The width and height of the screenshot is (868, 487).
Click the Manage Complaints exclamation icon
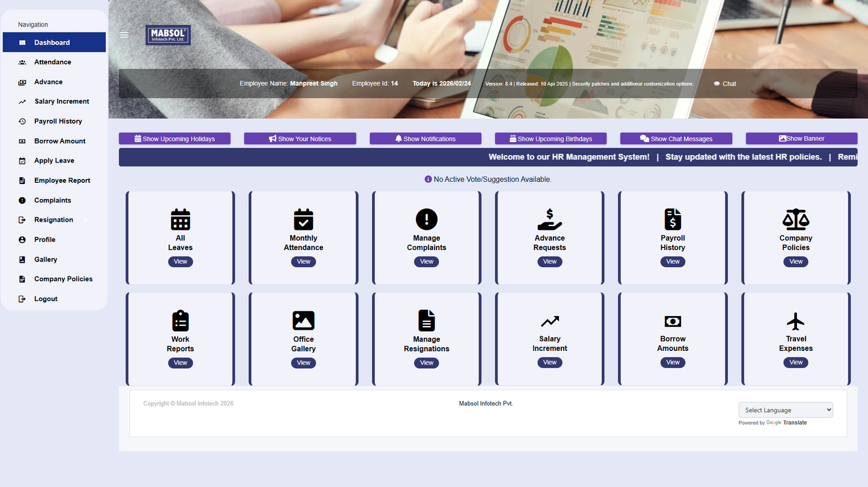click(x=426, y=220)
